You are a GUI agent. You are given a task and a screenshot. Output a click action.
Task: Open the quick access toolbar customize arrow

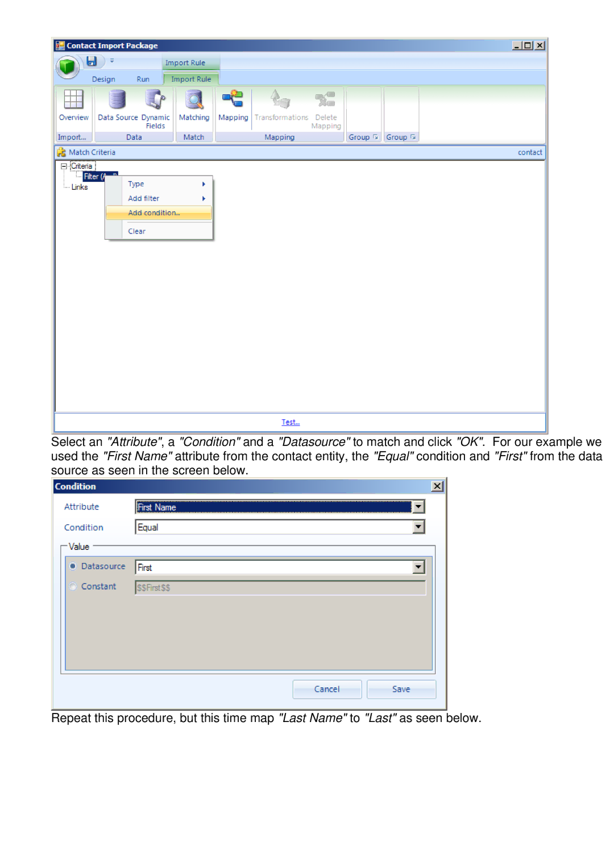click(x=112, y=60)
